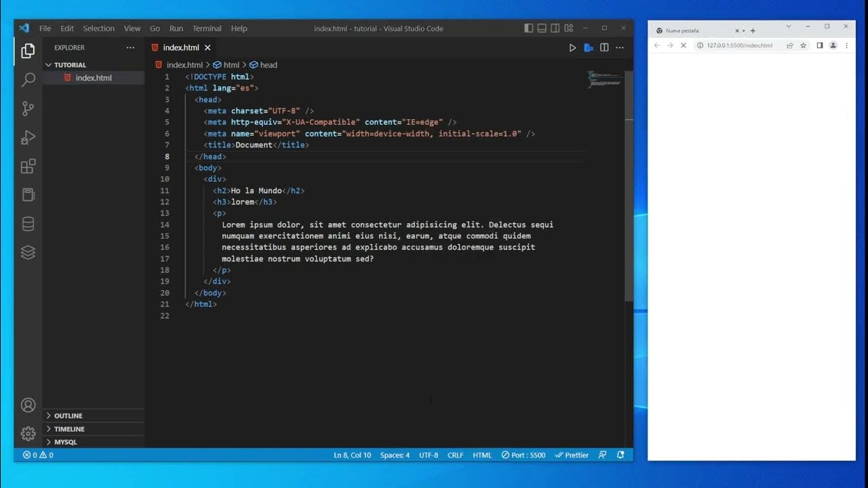This screenshot has height=488, width=868.
Task: Select index.html in Explorer tree
Action: coord(94,78)
